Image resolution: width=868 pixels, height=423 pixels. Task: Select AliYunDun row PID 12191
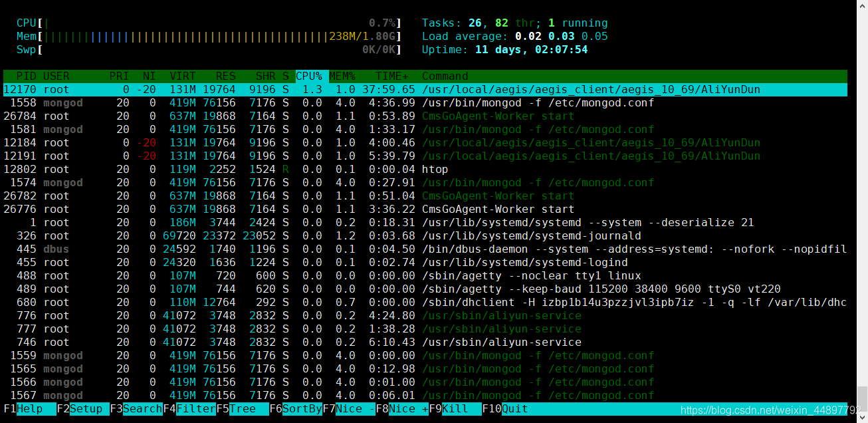[x=425, y=156]
